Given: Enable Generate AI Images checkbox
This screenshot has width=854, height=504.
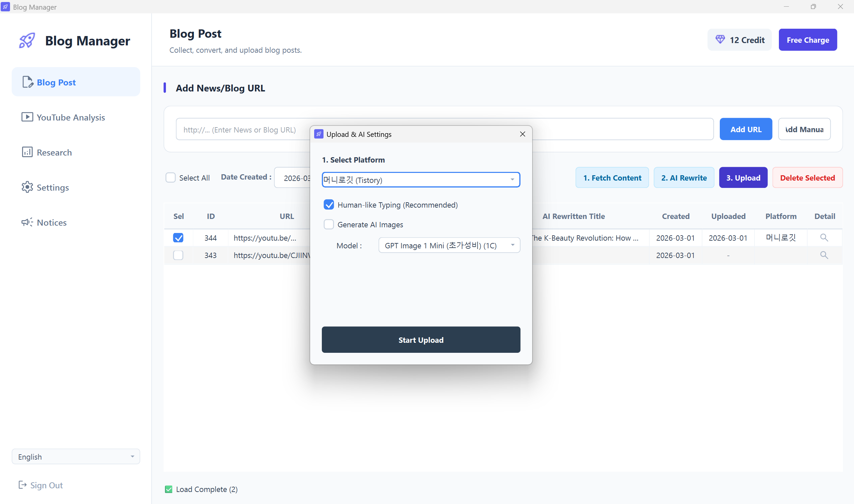Looking at the screenshot, I should [x=329, y=225].
